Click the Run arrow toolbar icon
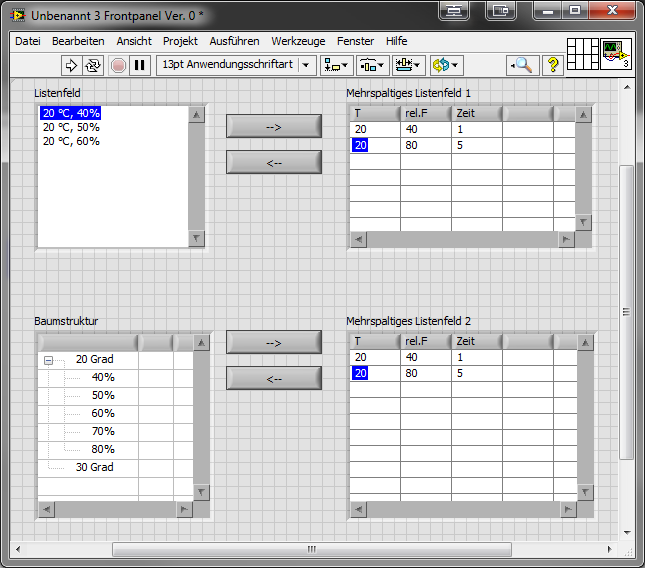This screenshot has height=568, width=645. coord(71,65)
